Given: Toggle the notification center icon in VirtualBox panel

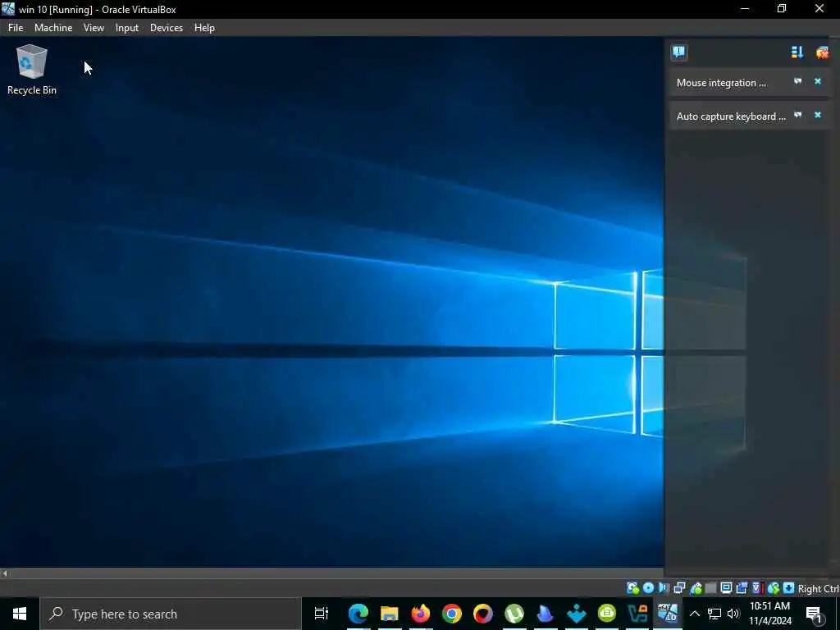Looking at the screenshot, I should (x=678, y=52).
